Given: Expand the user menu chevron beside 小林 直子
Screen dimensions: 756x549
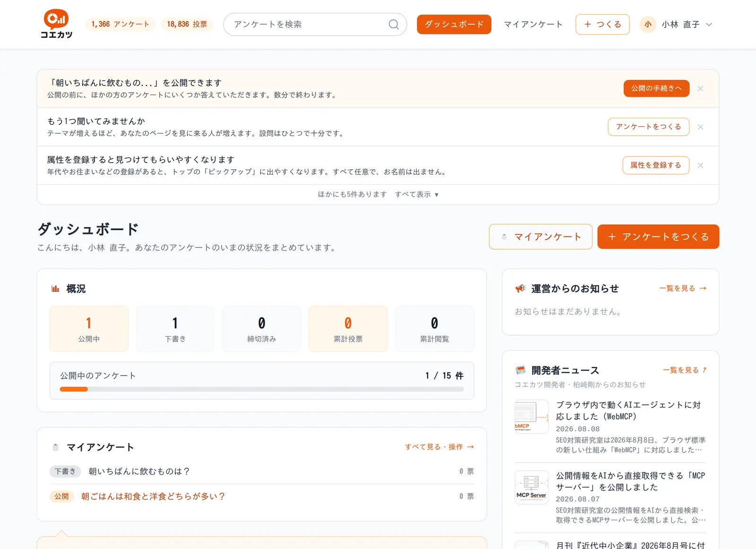Looking at the screenshot, I should (709, 25).
